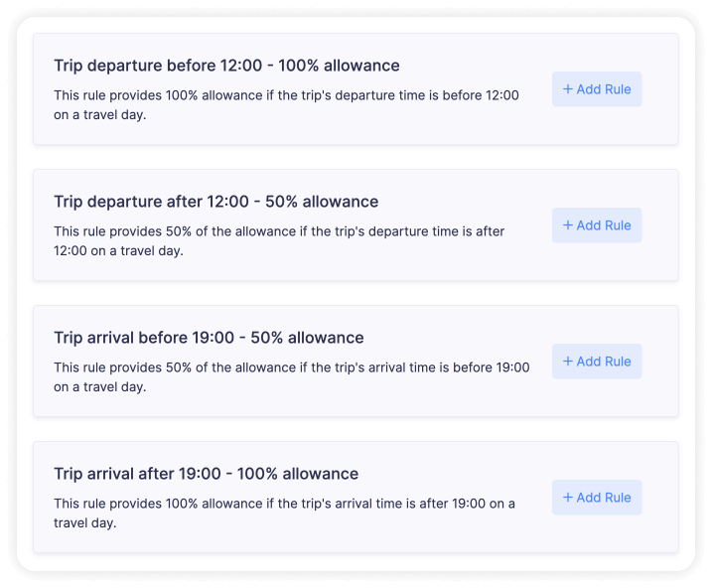Screen dimensions: 712x588
Task: Click description of arrival before 19:00 rule
Action: tap(291, 377)
